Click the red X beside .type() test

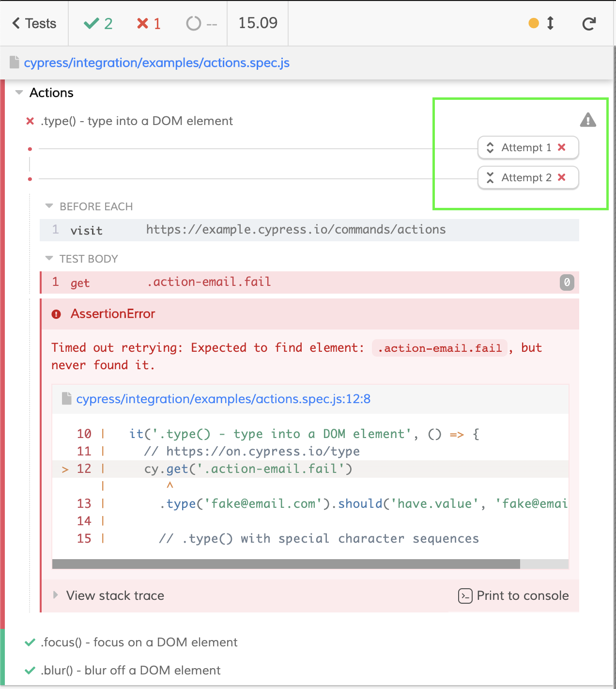click(30, 121)
